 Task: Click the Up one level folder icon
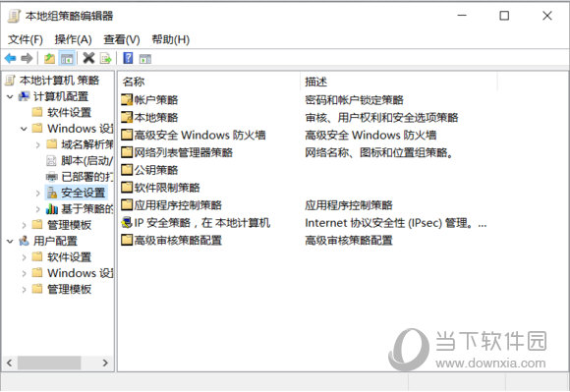[x=49, y=58]
